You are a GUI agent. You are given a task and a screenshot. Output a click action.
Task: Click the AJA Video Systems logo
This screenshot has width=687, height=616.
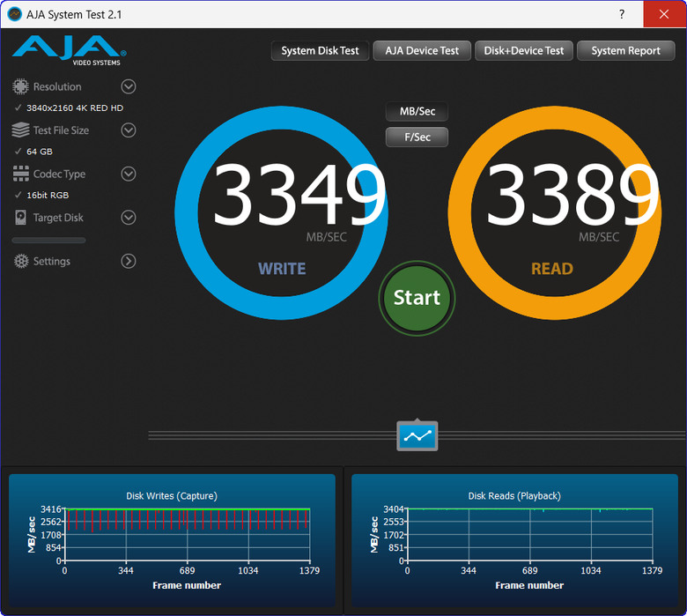[x=70, y=50]
